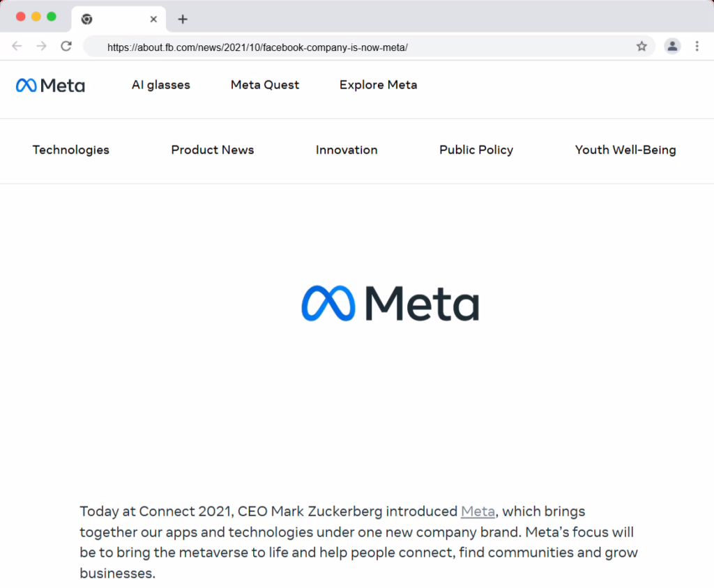Open the Explore Meta menu

[x=378, y=85]
